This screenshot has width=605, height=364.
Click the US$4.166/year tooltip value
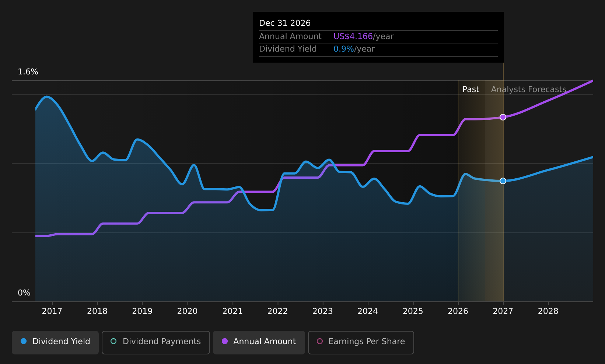coord(363,36)
